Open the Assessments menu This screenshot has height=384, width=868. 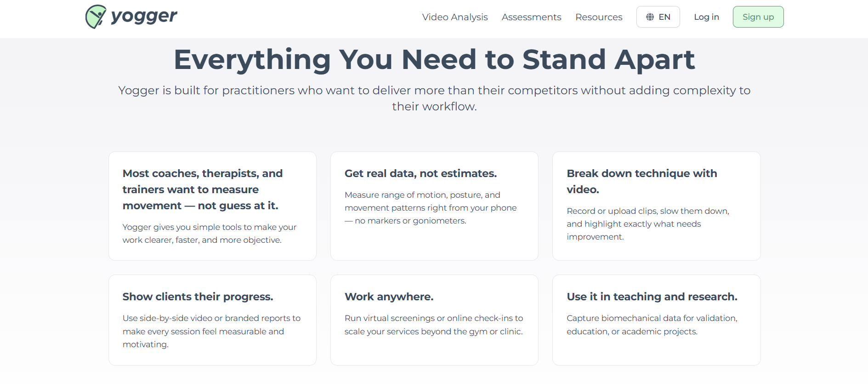pyautogui.click(x=532, y=17)
